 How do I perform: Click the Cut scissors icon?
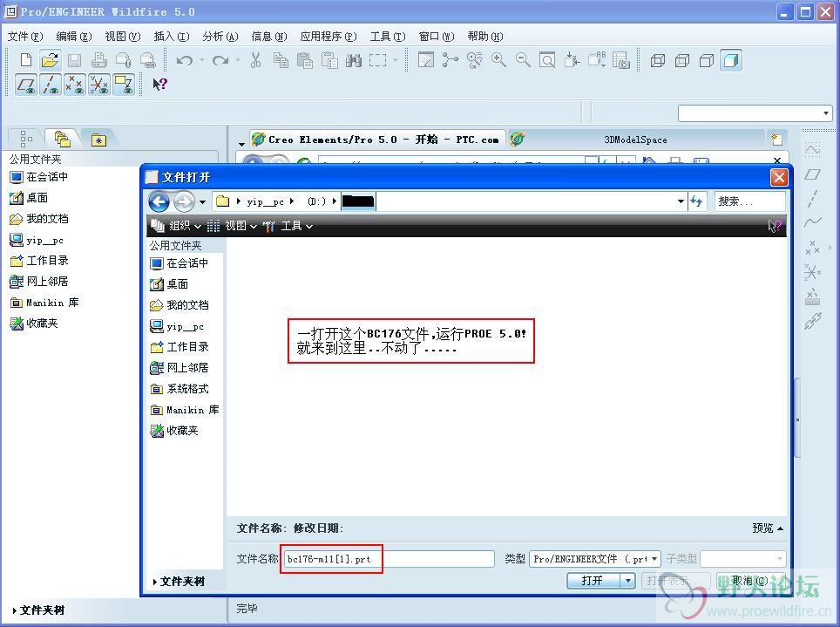(255, 60)
